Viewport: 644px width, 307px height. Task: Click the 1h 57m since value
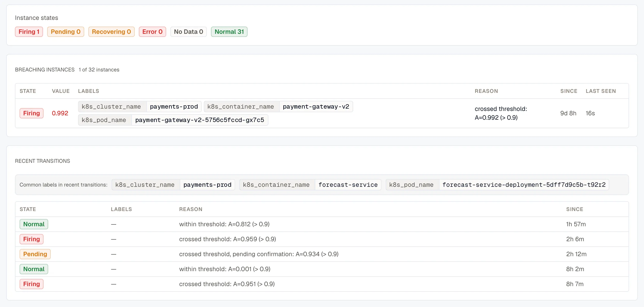[x=576, y=224]
